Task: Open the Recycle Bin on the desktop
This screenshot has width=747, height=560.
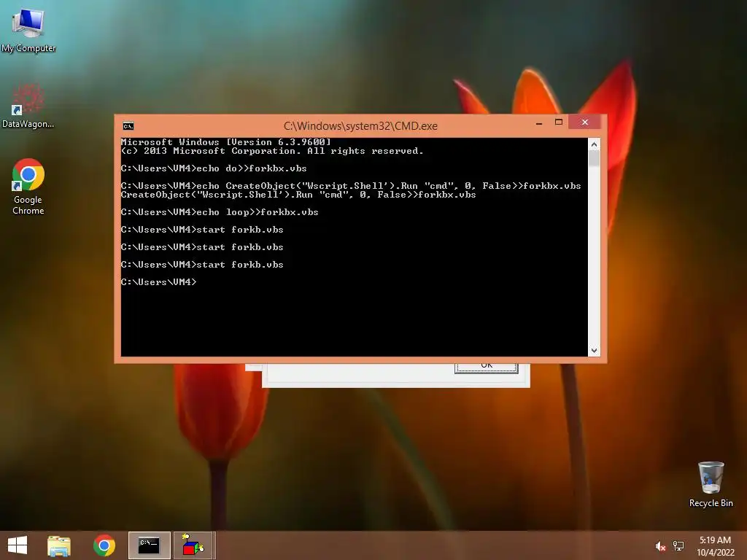Action: (x=711, y=484)
